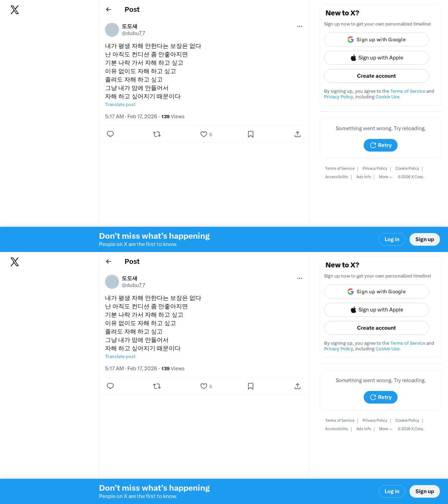This screenshot has height=504, width=448.
Task: Bookmark the upper post
Action: coord(251,134)
